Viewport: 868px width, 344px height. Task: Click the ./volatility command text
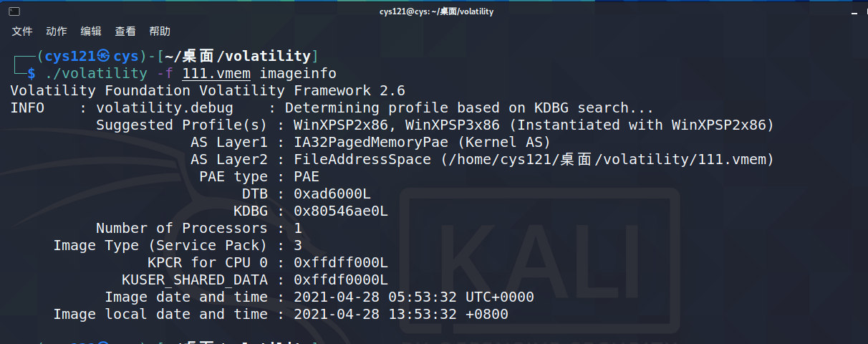[x=96, y=73]
